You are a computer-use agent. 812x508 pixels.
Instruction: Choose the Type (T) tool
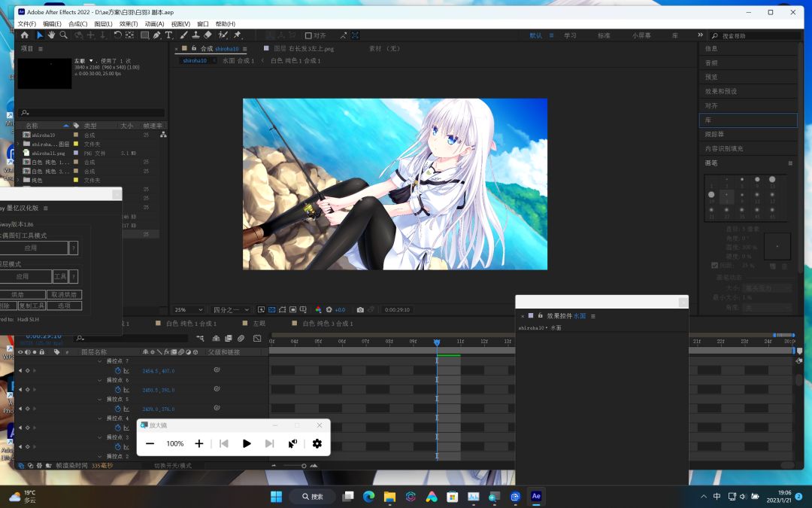click(x=168, y=35)
